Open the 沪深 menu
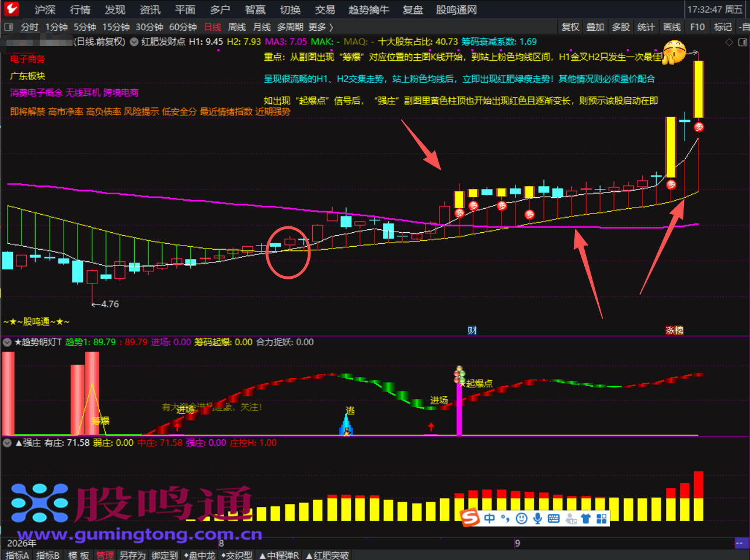Viewport: 750px width, 560px height. [45, 10]
